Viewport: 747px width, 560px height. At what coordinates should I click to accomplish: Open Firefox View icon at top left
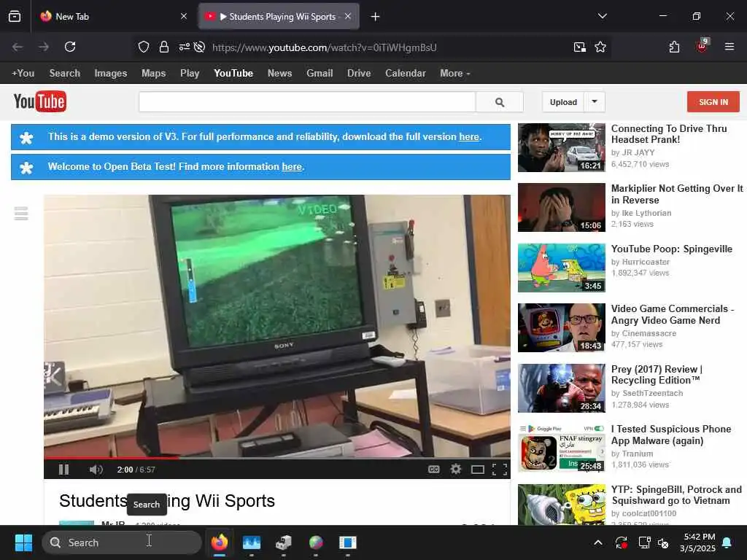(15, 17)
